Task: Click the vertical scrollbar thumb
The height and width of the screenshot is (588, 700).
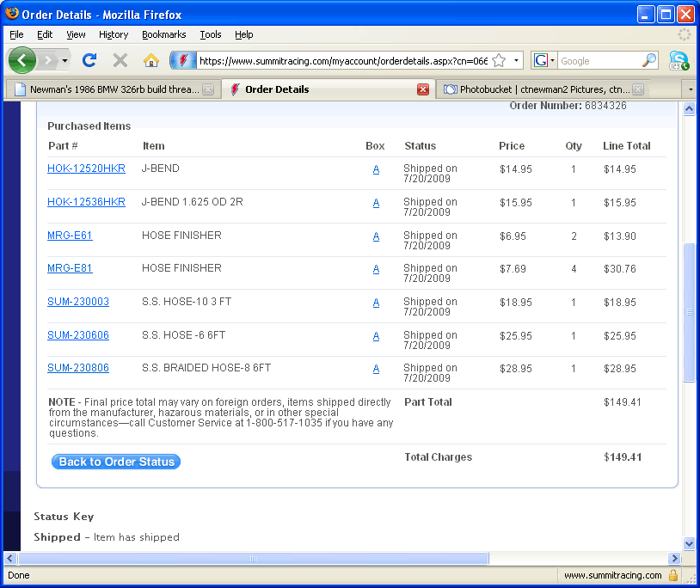Action: [689, 312]
